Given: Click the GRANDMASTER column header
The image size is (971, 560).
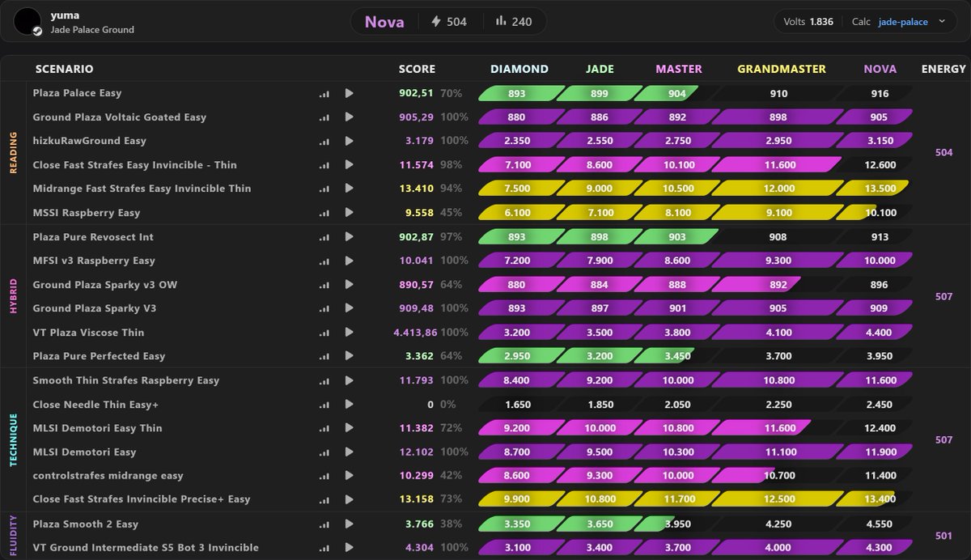Looking at the screenshot, I should (x=782, y=69).
